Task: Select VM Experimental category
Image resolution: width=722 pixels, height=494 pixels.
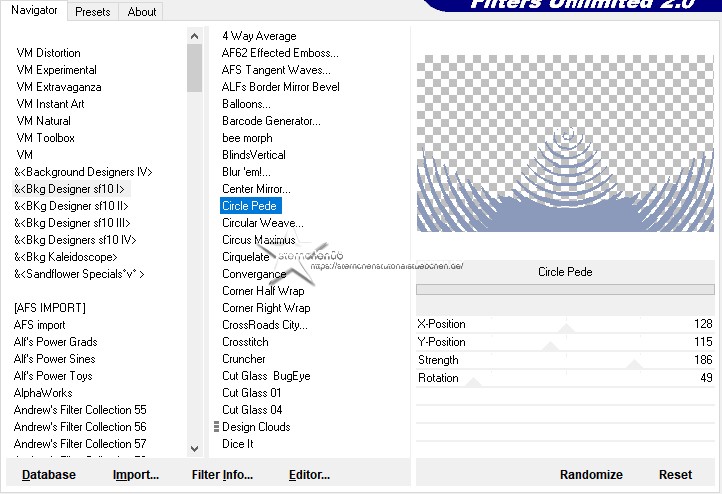Action: (56, 70)
